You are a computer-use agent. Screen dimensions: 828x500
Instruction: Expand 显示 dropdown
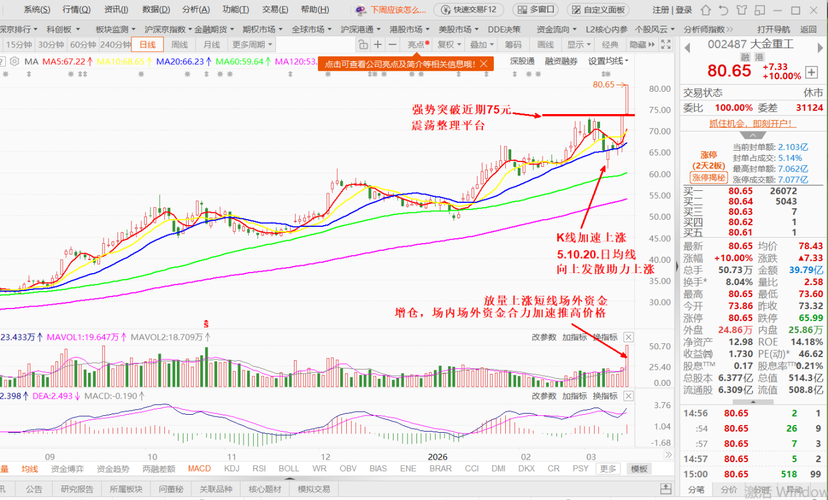(579, 45)
